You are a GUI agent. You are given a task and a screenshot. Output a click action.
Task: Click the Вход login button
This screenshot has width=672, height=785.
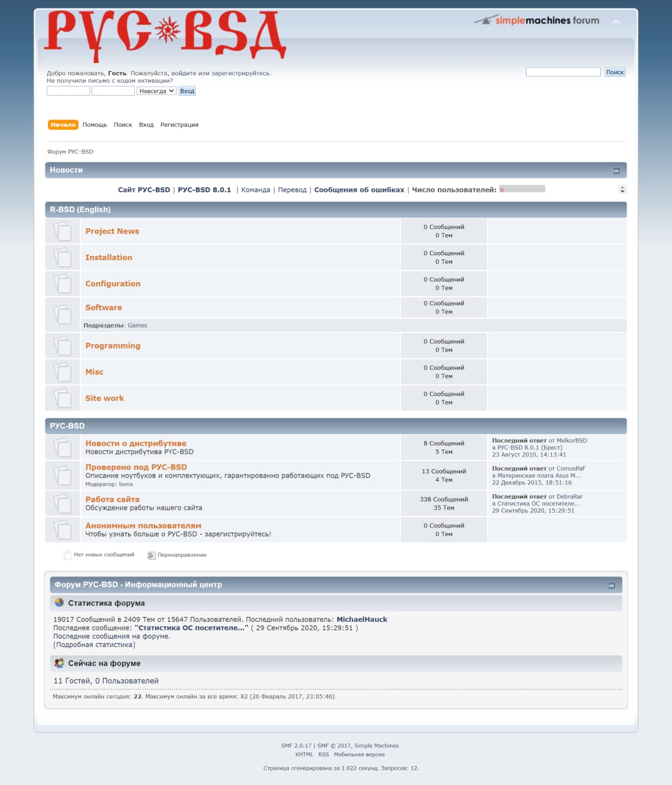pos(187,91)
